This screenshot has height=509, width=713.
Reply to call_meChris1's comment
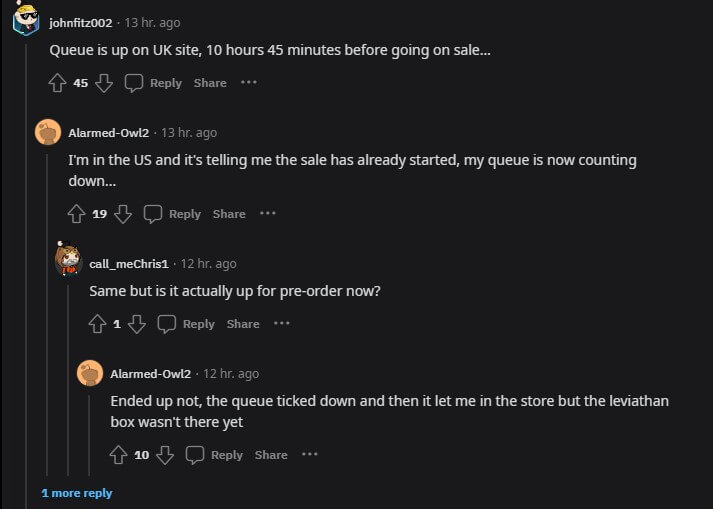tap(186, 324)
